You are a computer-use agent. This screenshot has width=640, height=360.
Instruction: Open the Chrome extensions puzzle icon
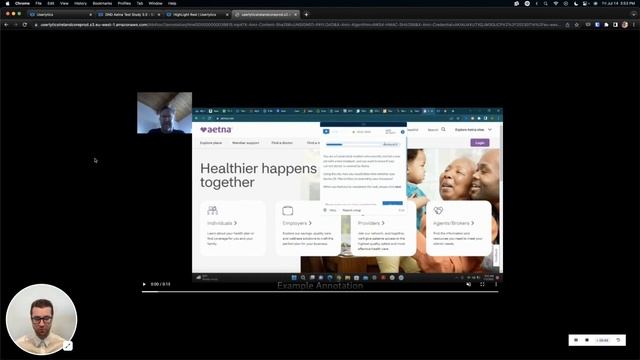[606, 25]
